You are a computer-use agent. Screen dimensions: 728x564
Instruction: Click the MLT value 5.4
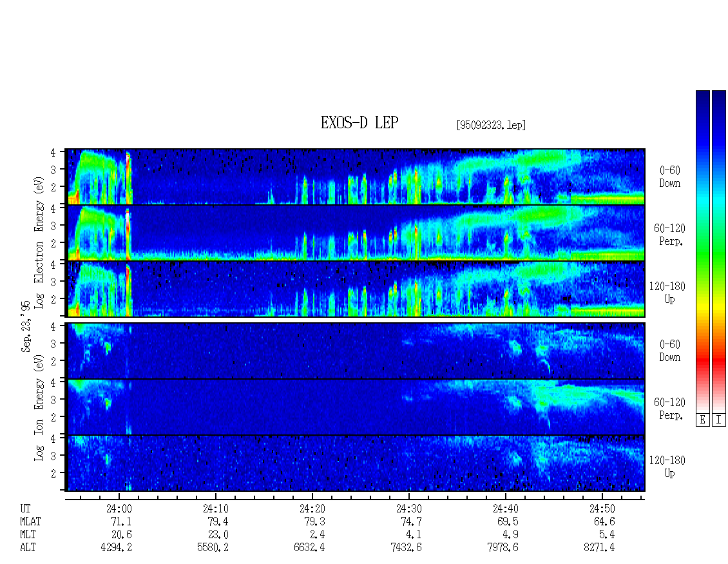[x=607, y=535]
